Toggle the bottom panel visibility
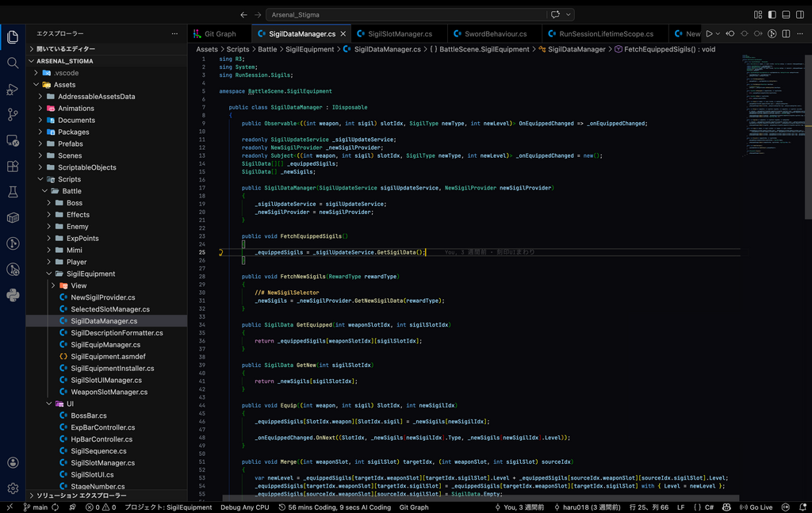 point(785,14)
